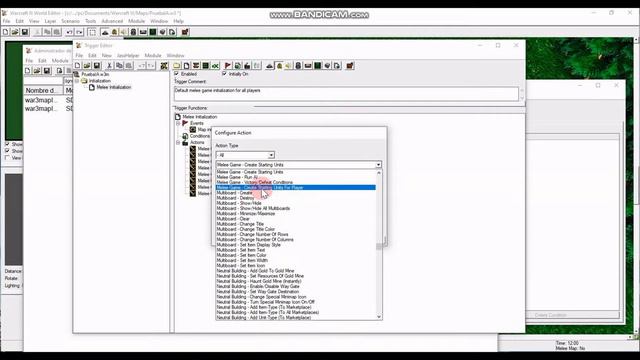
Task: Click the New Action toolbar icon
Action: [247, 66]
